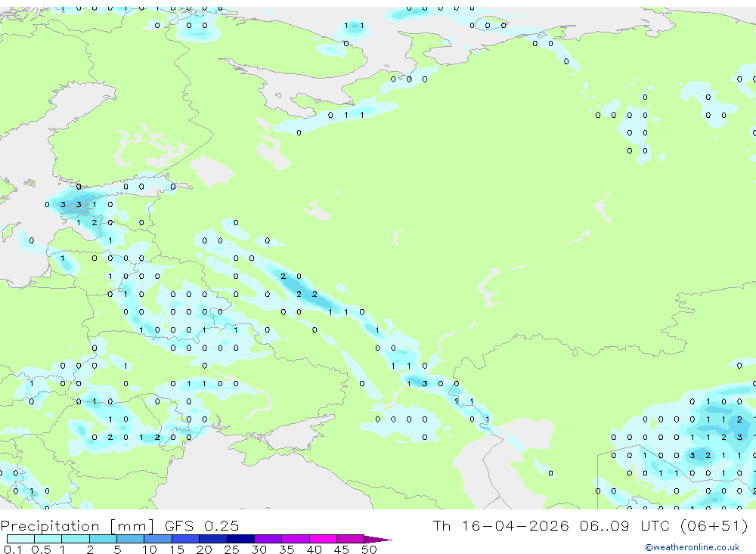Select the 2–5 mm legend color box
This screenshot has height=554, width=756.
click(x=103, y=539)
